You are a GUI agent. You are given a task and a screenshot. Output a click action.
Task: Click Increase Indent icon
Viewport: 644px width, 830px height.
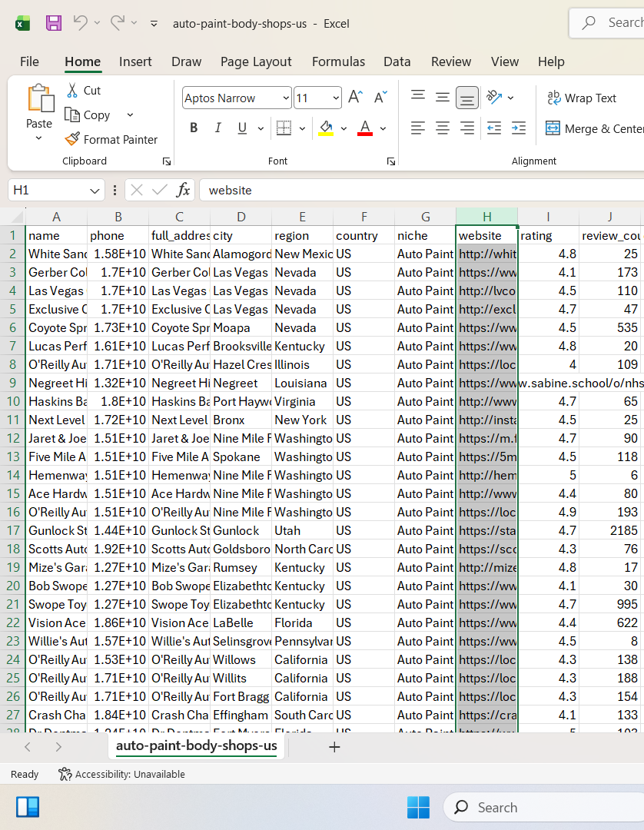click(519, 128)
